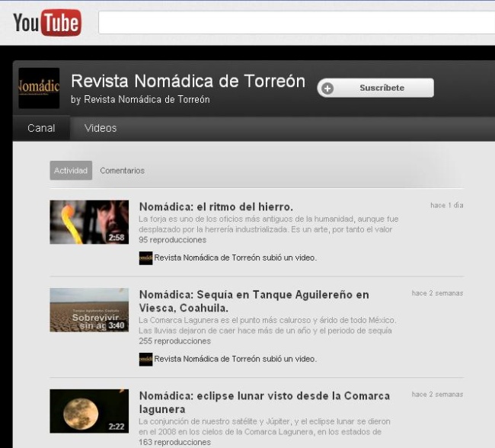Play the Sequía en Tanque Aguilereño thumbnail
495x448 pixels.
pos(89,310)
